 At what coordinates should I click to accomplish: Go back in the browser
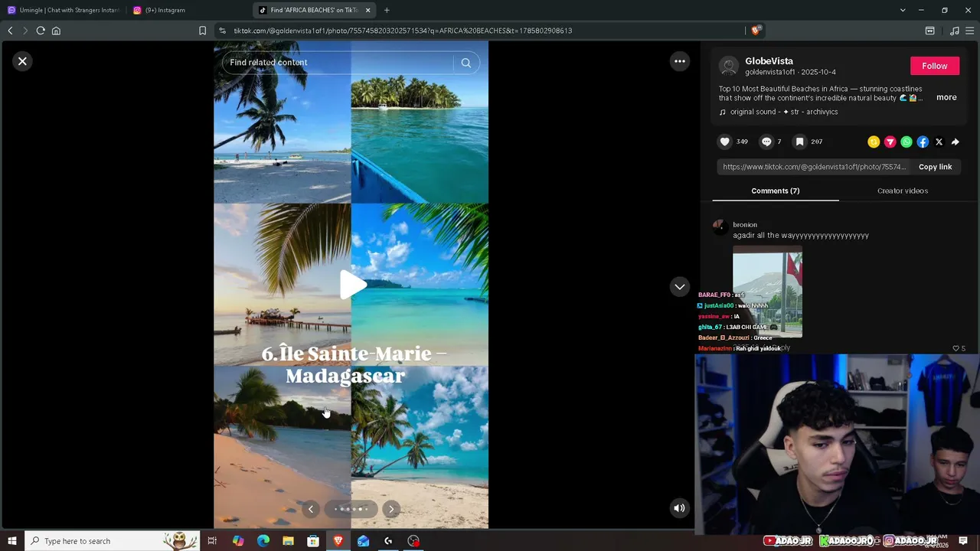click(10, 31)
